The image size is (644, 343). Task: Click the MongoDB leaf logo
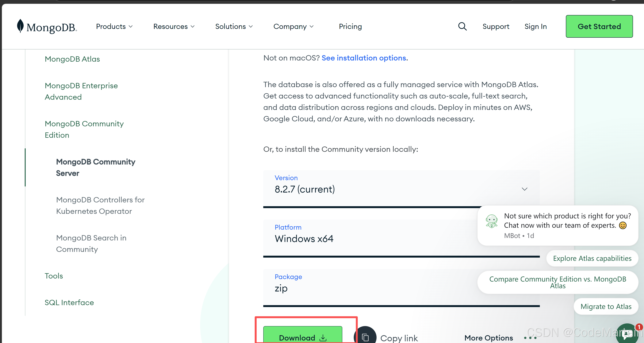pos(20,26)
